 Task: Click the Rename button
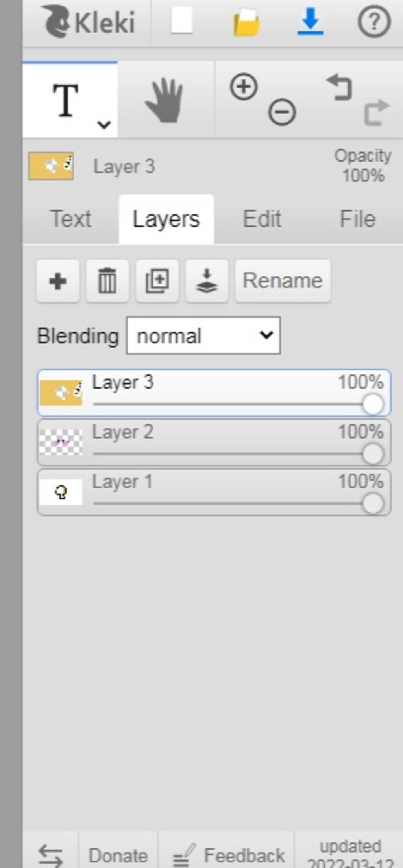(283, 281)
